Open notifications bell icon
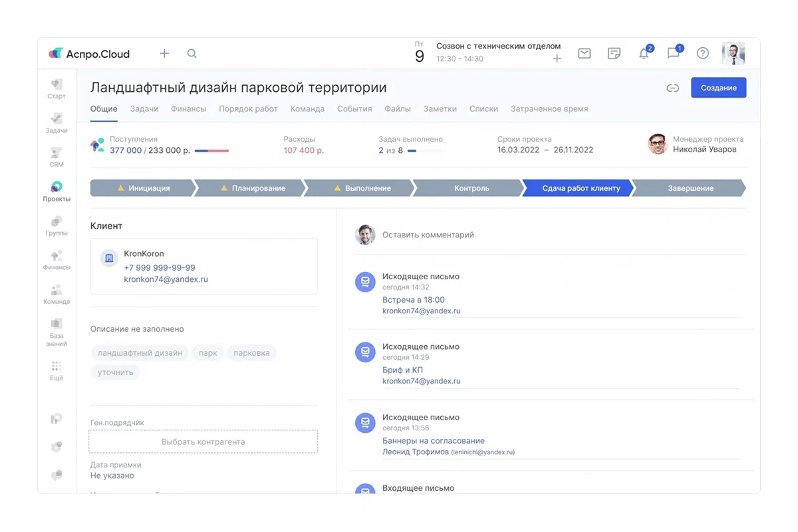Viewport: 798px width, 532px height. coord(644,54)
